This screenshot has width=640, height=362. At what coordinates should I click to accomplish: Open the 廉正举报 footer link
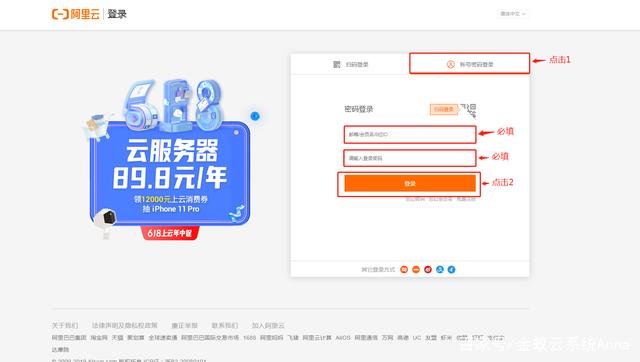point(184,326)
